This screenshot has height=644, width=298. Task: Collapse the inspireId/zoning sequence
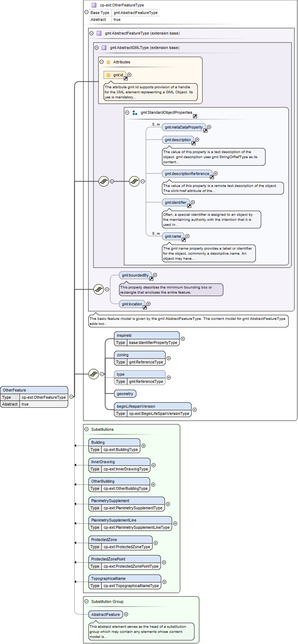coord(102,374)
